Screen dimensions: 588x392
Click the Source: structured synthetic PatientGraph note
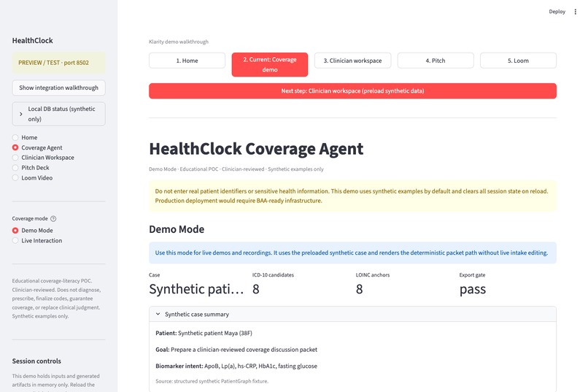(212, 381)
